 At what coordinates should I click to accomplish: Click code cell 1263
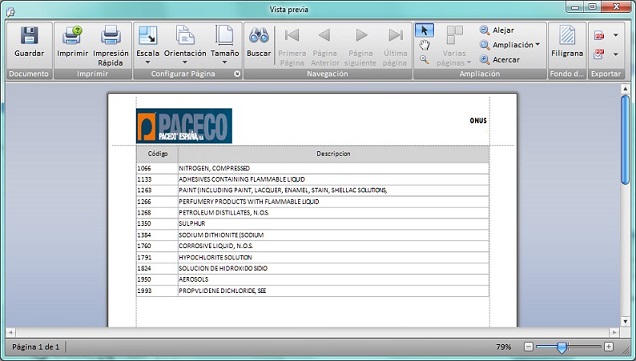[157, 190]
